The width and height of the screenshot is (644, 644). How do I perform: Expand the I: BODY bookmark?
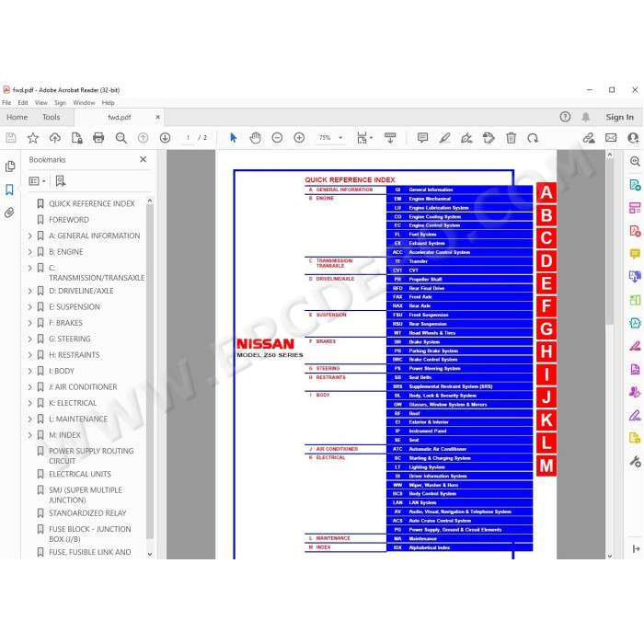[x=30, y=371]
